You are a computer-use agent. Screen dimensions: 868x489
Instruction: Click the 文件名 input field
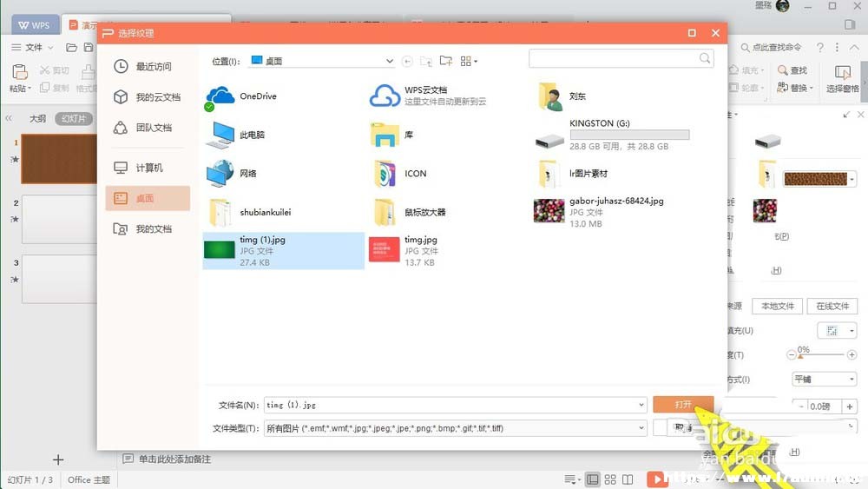click(450, 405)
